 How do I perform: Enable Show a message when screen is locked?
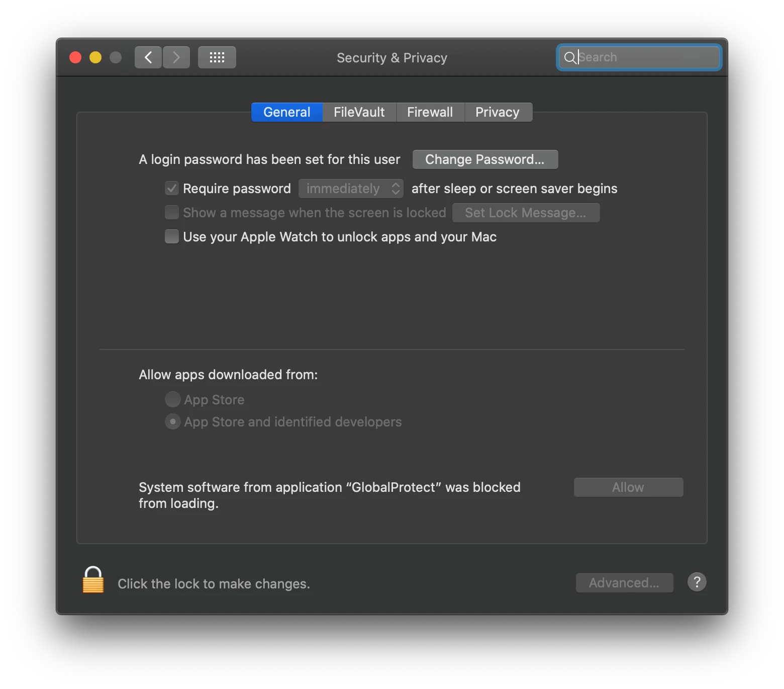(x=172, y=212)
